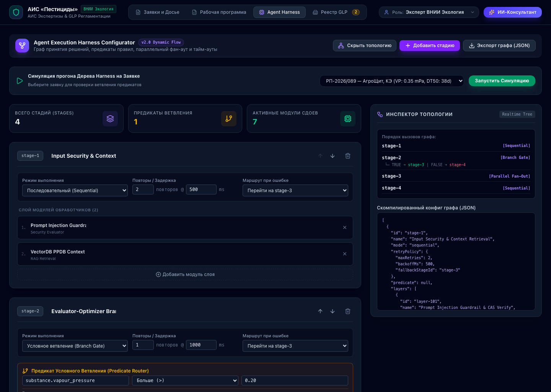Click the branch icon in Предикаты ветвления card
Screen dimensions: 551x392
coord(229,119)
